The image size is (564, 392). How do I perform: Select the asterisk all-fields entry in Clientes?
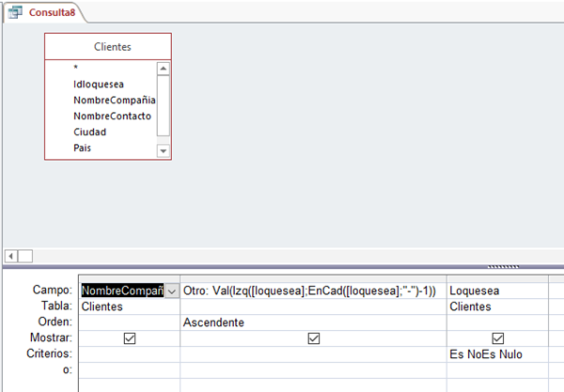pyautogui.click(x=76, y=68)
